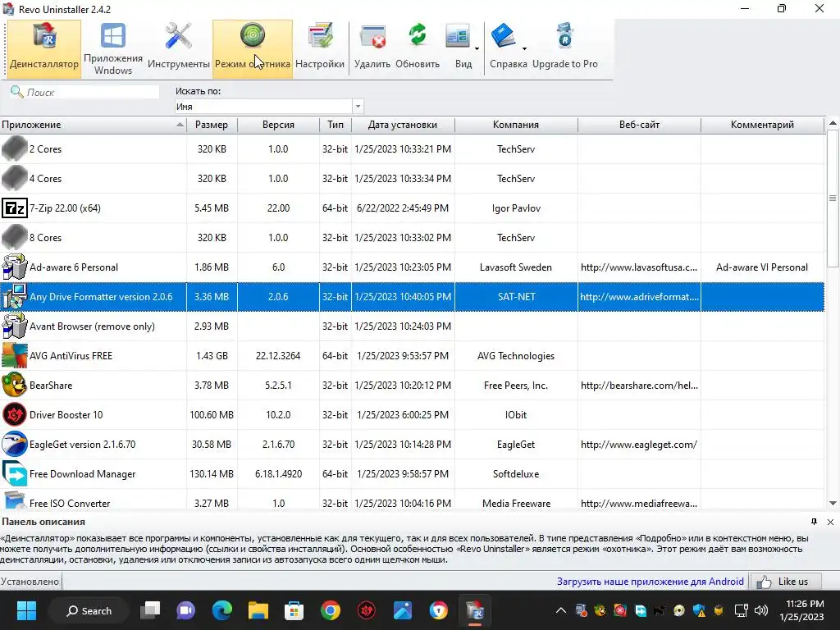Open Google Chrome from taskbar
The image size is (840, 630).
331,610
